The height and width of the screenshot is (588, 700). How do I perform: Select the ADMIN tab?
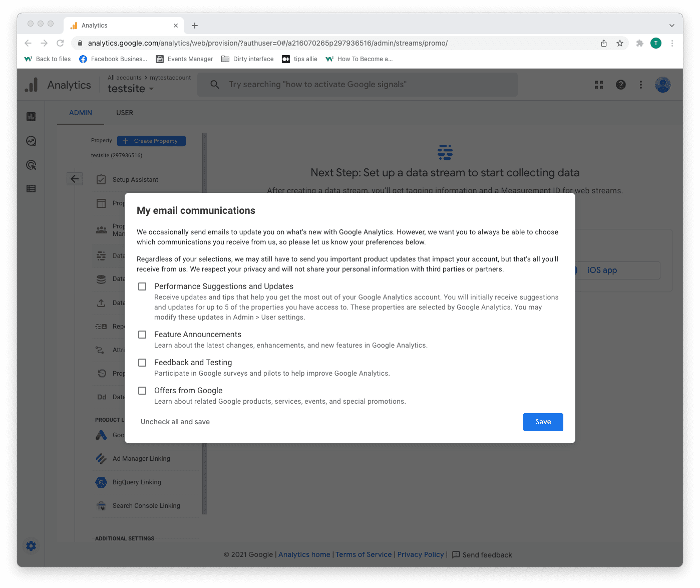pyautogui.click(x=80, y=113)
